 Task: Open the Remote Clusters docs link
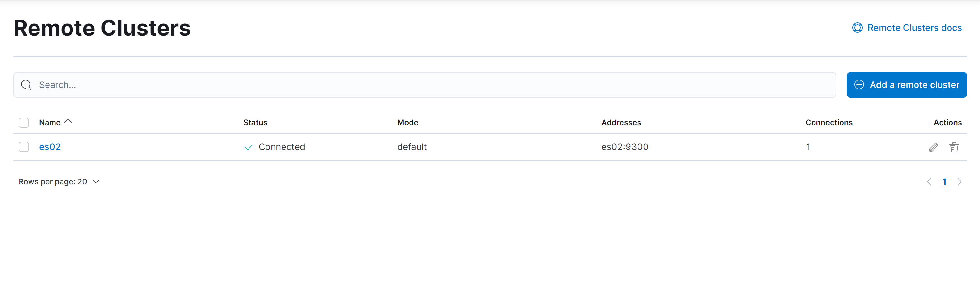click(x=914, y=28)
